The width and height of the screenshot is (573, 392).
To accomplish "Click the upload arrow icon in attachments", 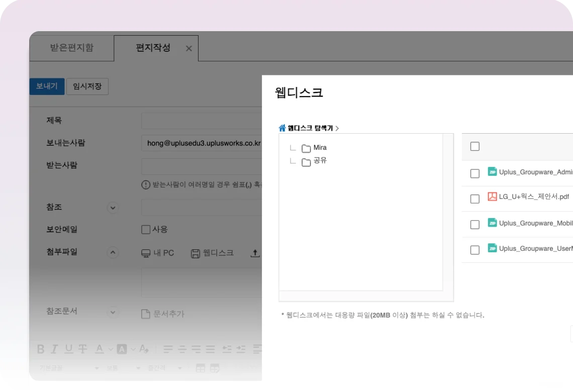I will coord(255,253).
